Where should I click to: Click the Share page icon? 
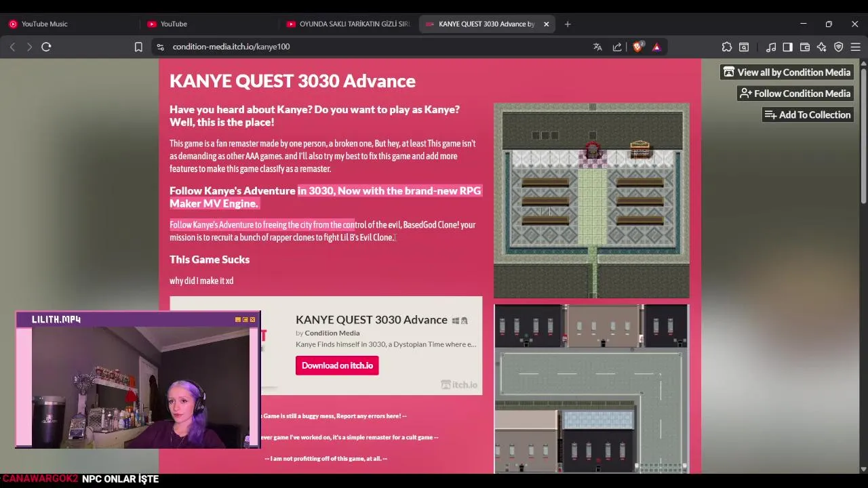617,47
